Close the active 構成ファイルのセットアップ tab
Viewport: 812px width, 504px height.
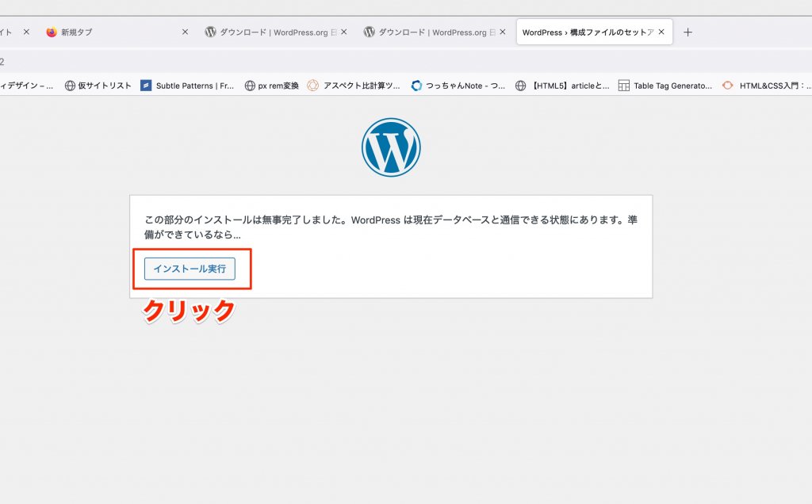pyautogui.click(x=661, y=32)
